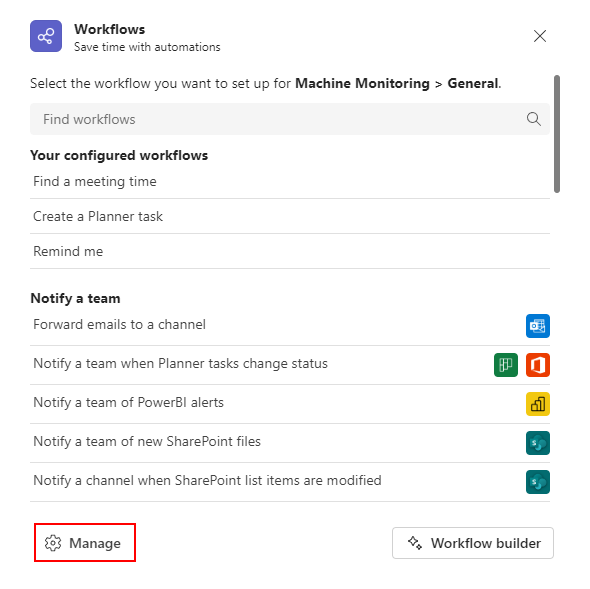Click the purple Workflows app icon
Screen dimensions: 590x589
tap(46, 36)
